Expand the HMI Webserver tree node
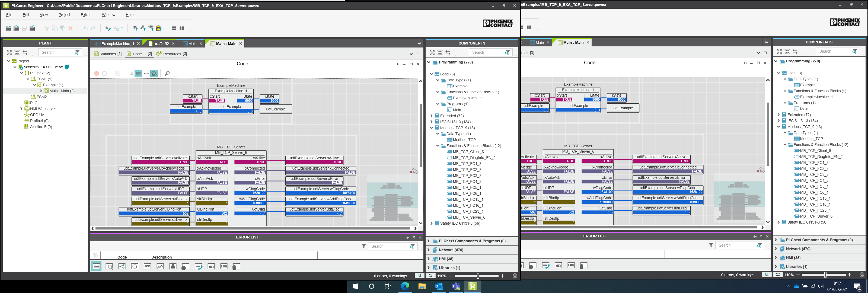 tap(21, 109)
